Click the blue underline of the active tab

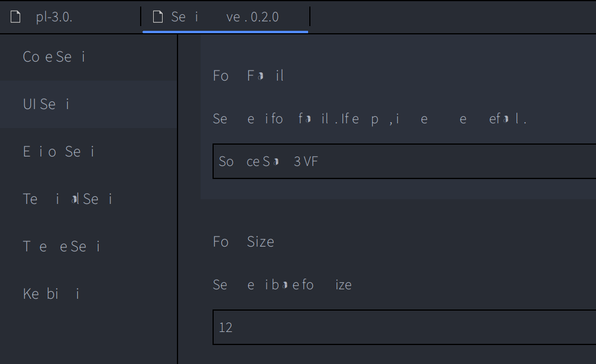click(x=226, y=31)
